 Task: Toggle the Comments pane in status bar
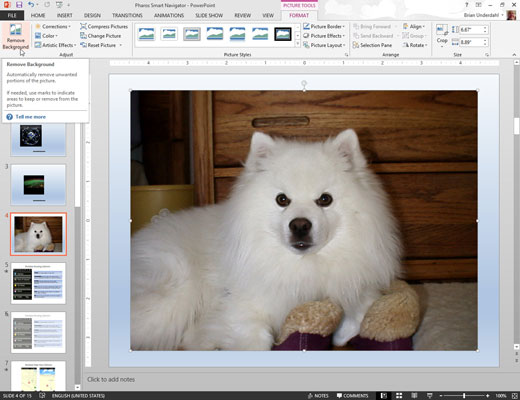click(x=352, y=396)
